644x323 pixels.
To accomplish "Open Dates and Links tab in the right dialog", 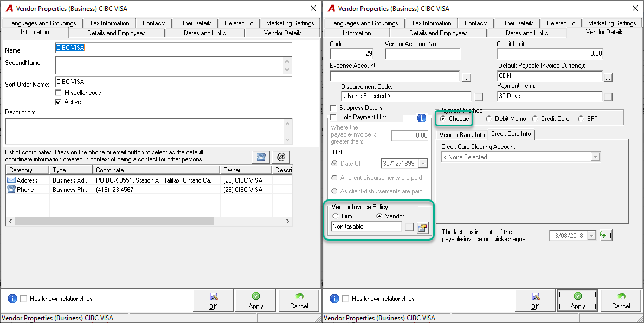I will (526, 33).
